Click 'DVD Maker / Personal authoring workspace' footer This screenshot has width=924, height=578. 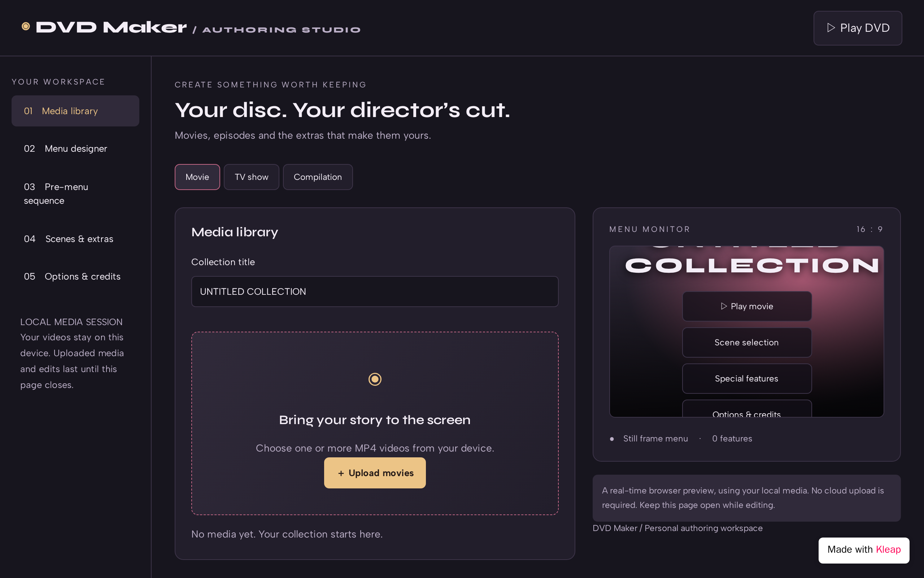tap(677, 528)
